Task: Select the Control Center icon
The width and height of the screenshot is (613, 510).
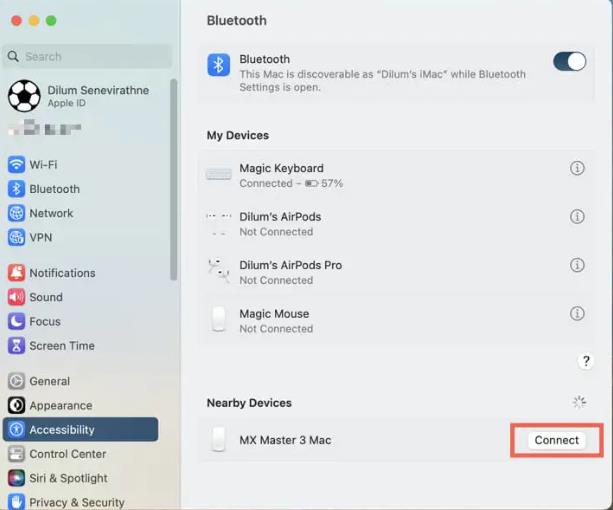Action: pos(16,454)
